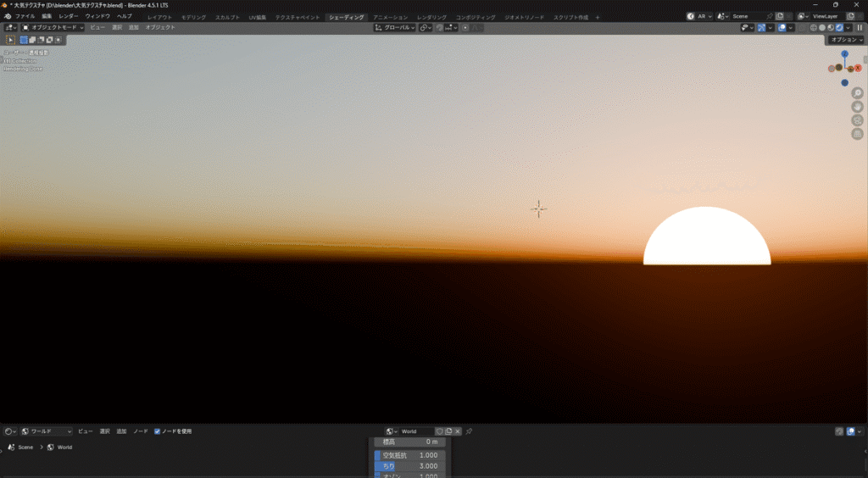
Task: Open the オブジェクトモード mode dropdown
Action: [53, 28]
